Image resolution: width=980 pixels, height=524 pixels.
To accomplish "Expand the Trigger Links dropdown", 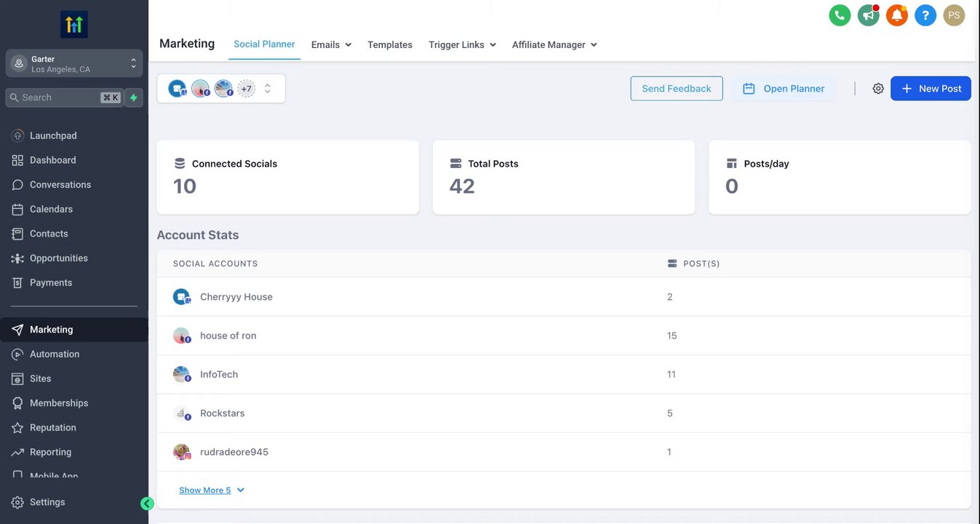I will tap(462, 45).
